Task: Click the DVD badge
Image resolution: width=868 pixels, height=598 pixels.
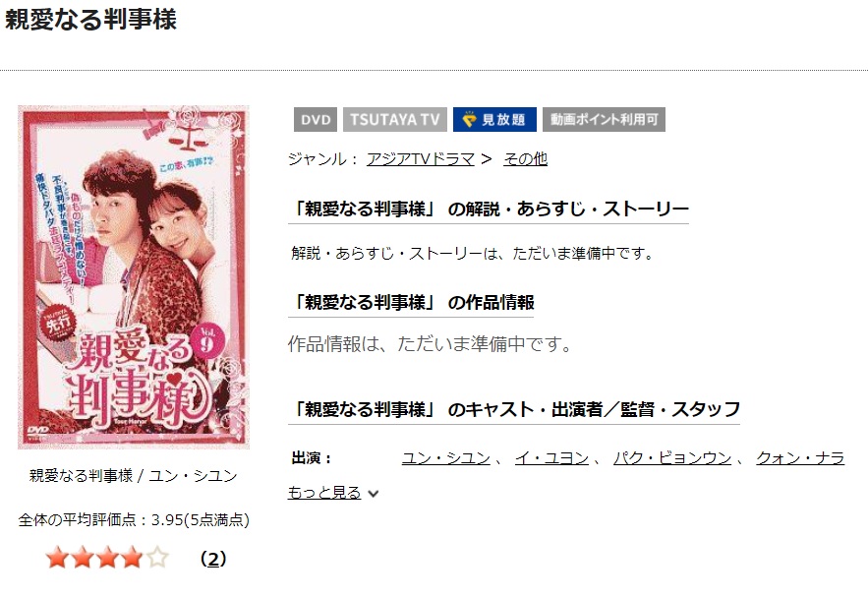Action: coord(315,120)
